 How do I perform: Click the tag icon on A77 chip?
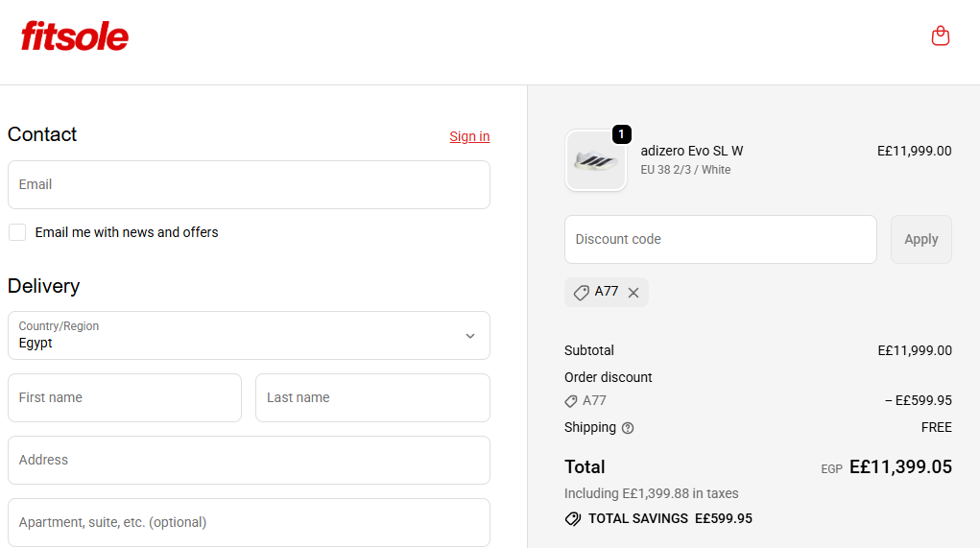tap(581, 293)
